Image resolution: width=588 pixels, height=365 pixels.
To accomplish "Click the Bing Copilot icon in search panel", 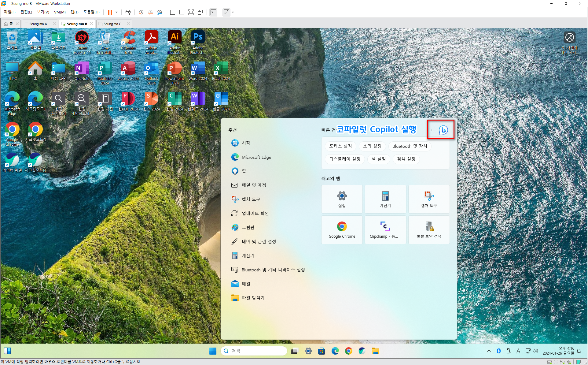I will tap(443, 130).
